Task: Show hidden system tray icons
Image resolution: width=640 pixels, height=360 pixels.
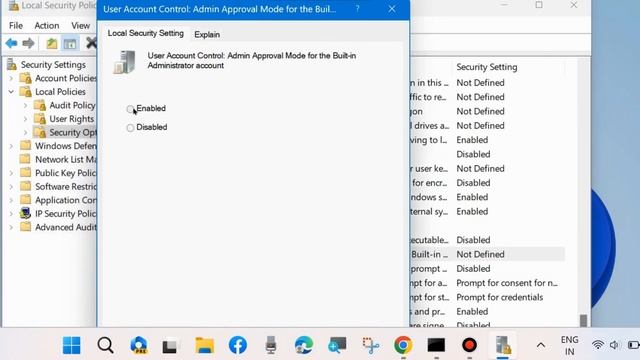Action: 541,345
